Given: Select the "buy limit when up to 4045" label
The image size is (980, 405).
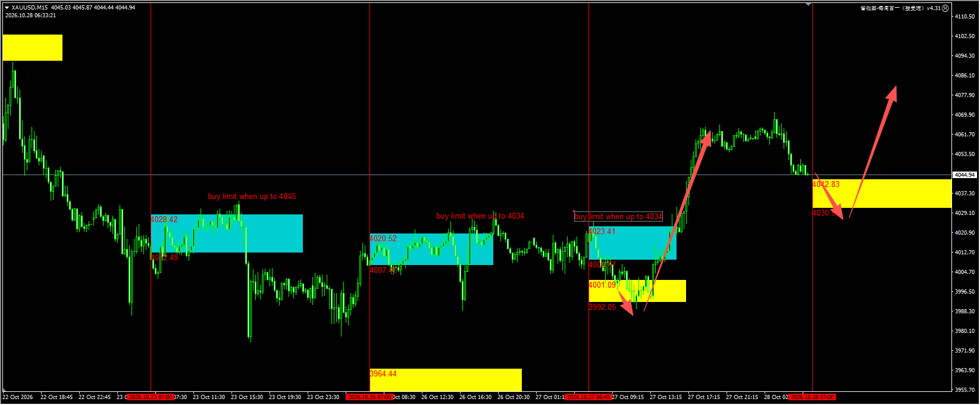Looking at the screenshot, I should coord(252,196).
